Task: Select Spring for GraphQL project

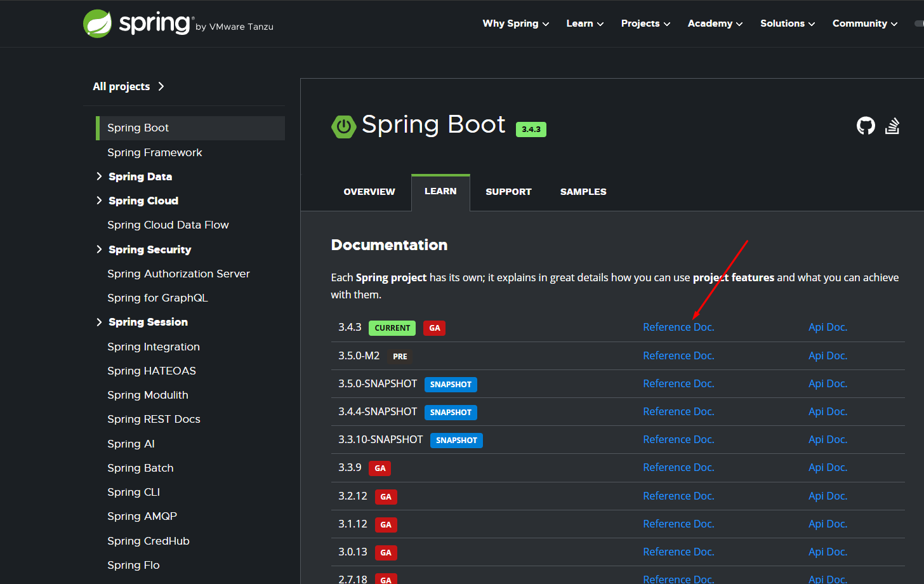Action: pos(157,298)
